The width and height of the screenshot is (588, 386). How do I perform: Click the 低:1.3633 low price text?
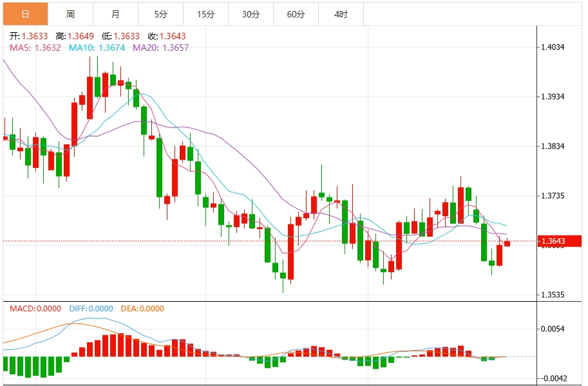click(120, 36)
